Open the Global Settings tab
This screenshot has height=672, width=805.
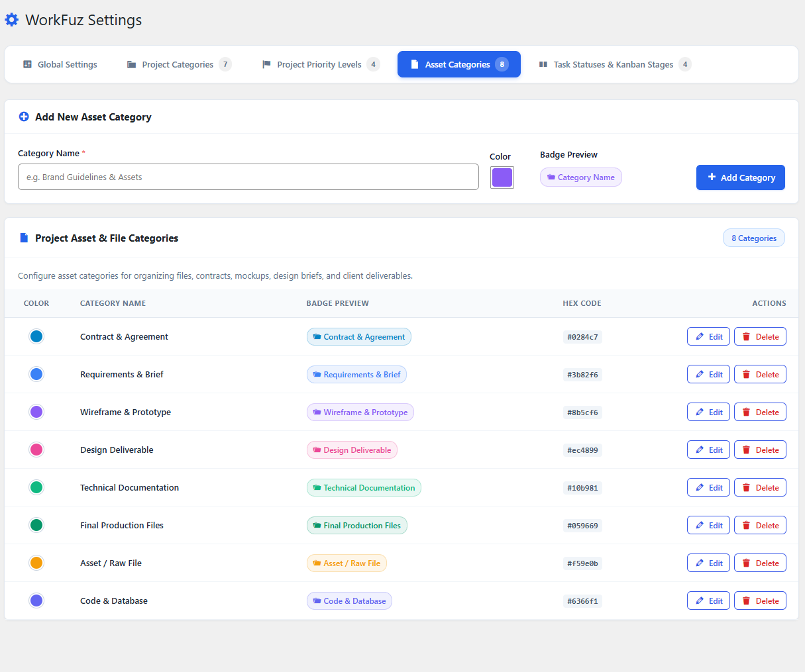pos(60,64)
